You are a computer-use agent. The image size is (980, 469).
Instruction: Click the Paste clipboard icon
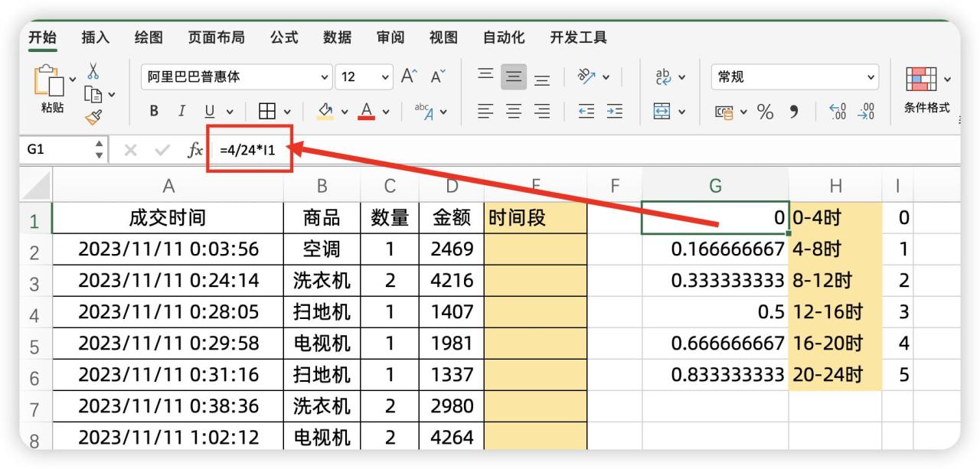click(51, 80)
